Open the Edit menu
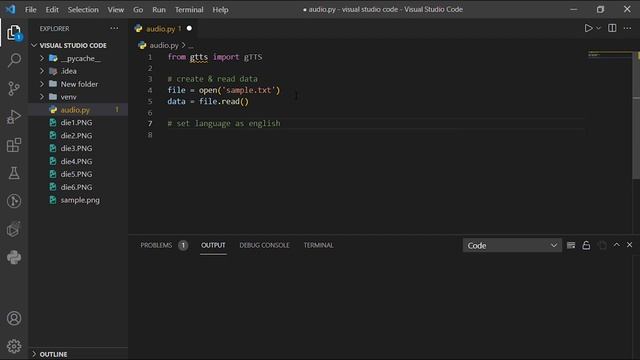640x360 pixels. (52, 9)
